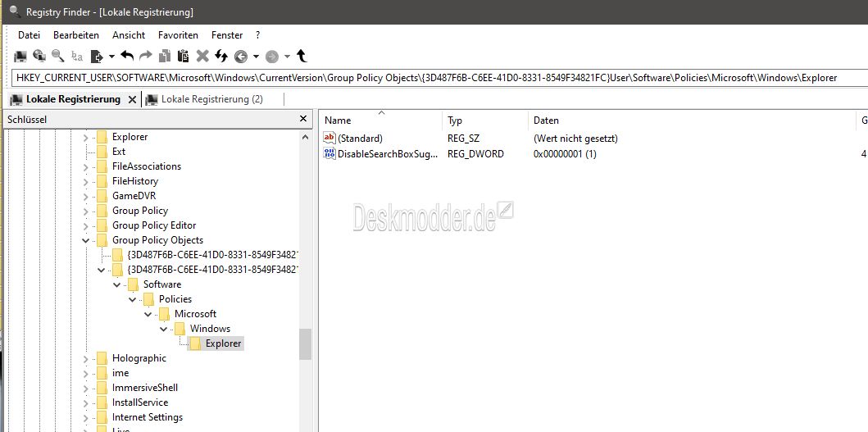Viewport: 868px width, 432px height.
Task: Click the Registry Finder title bar icon
Action: [15, 11]
